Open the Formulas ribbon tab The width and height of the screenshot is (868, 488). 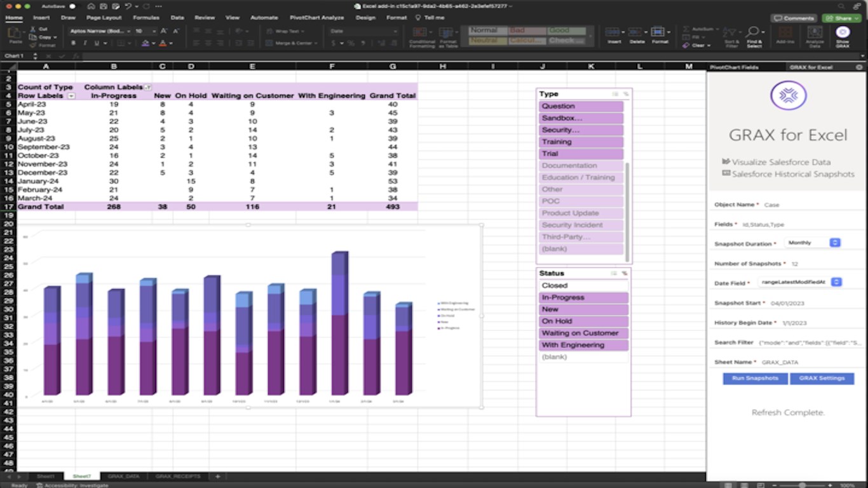146,18
